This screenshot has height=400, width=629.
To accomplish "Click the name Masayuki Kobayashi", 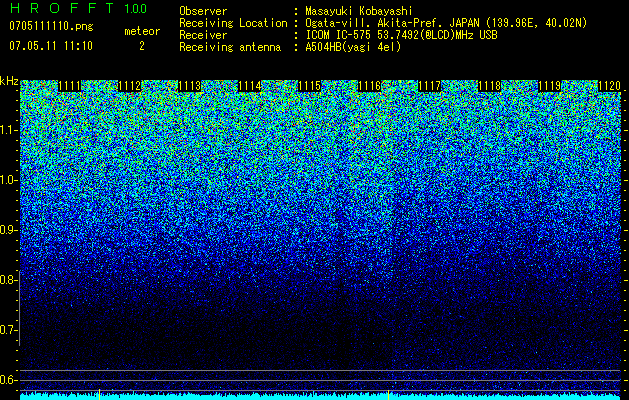I will 359,11.
